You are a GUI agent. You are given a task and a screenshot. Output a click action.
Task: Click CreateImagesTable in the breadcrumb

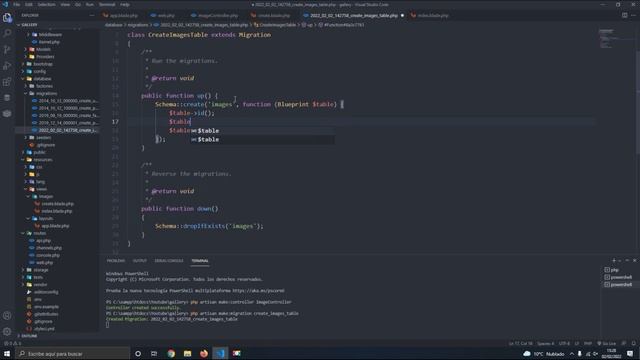[x=277, y=25]
